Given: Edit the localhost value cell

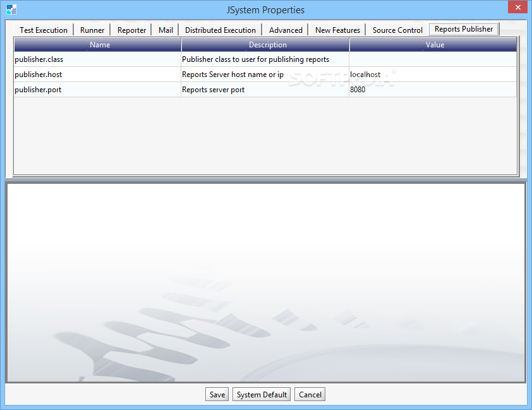Looking at the screenshot, I should 433,75.
